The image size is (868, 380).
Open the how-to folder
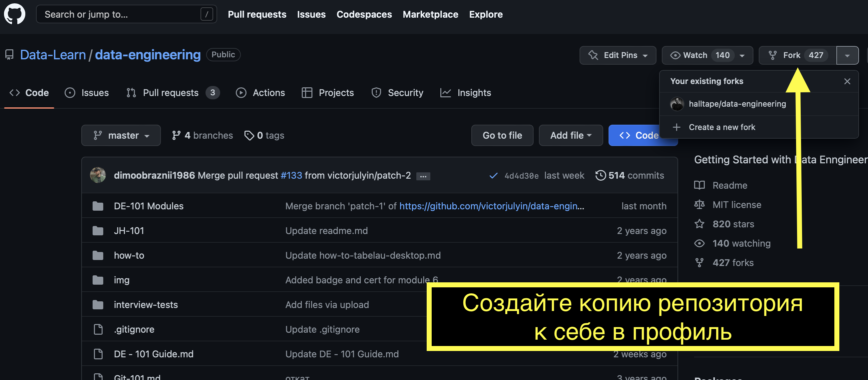tap(129, 255)
